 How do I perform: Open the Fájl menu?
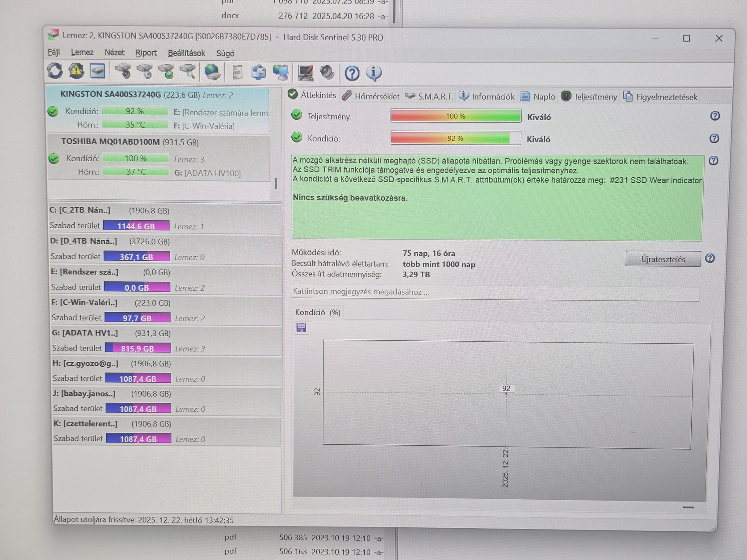[x=54, y=52]
